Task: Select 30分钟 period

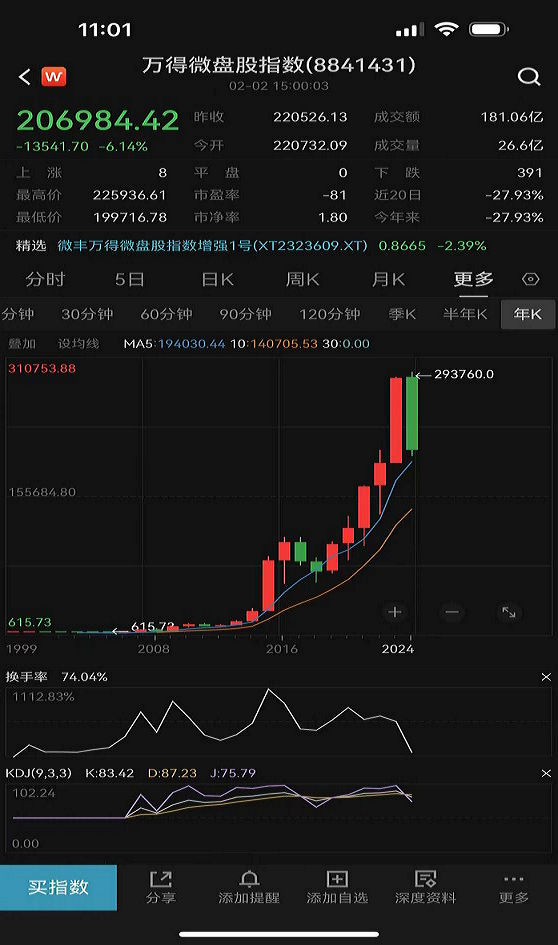Action: [87, 314]
